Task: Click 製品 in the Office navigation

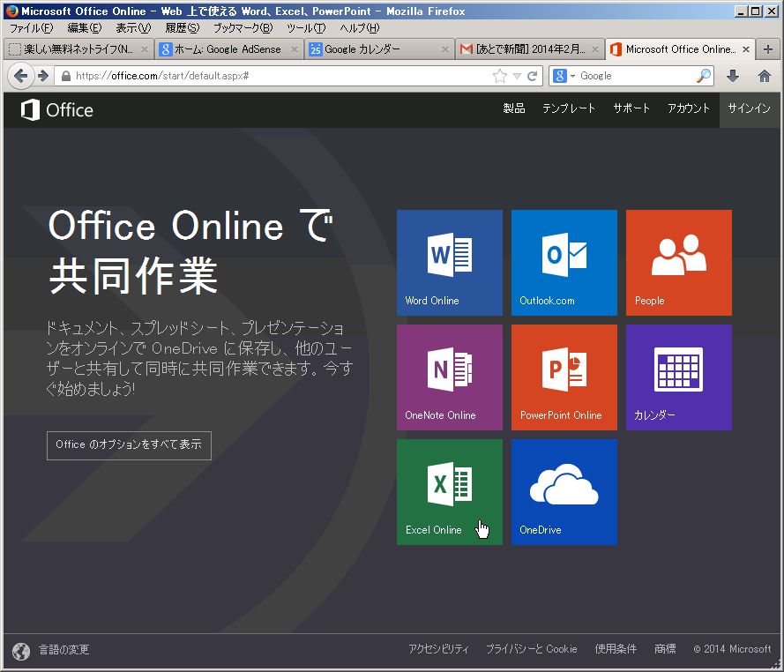Action: tap(514, 108)
